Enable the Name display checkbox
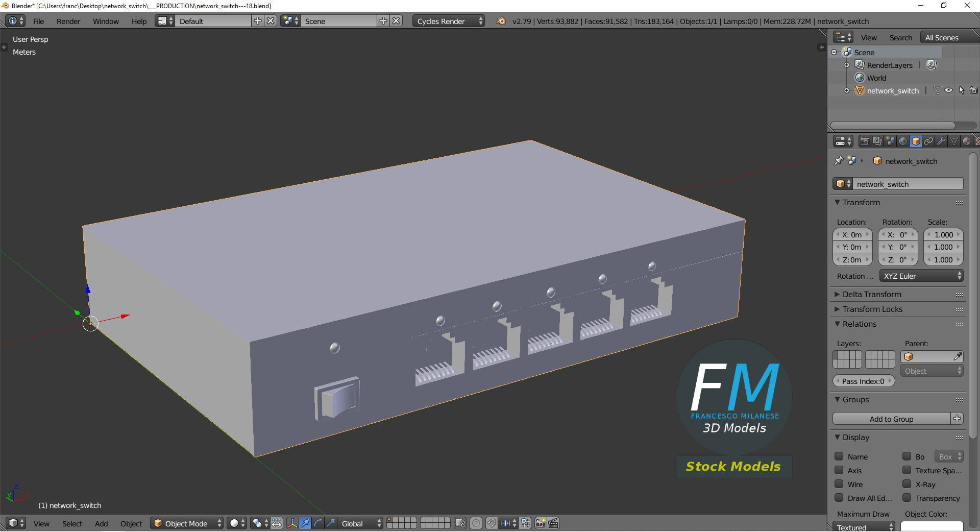The height and width of the screenshot is (532, 980). (x=839, y=456)
